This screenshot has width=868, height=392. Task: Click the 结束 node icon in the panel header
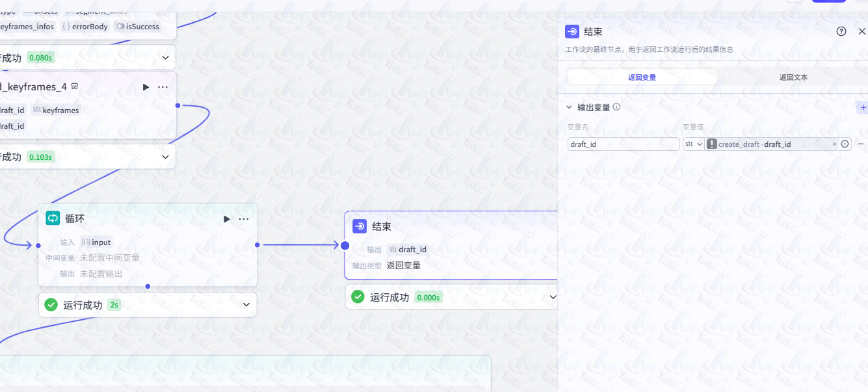coord(572,31)
